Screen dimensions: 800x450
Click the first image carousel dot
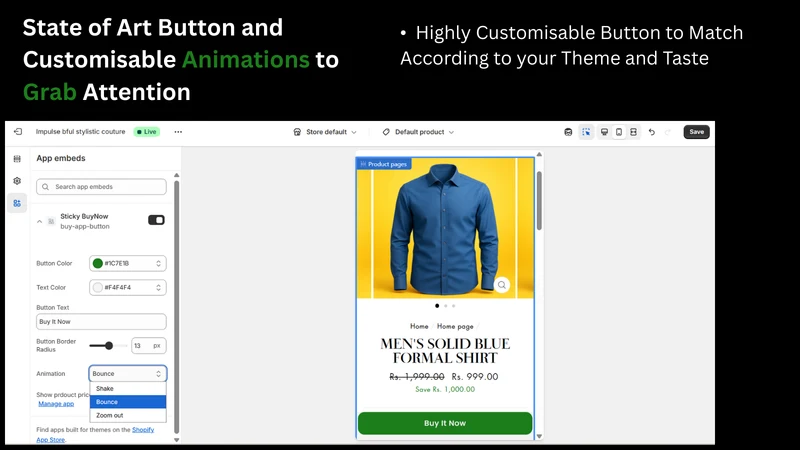(437, 306)
